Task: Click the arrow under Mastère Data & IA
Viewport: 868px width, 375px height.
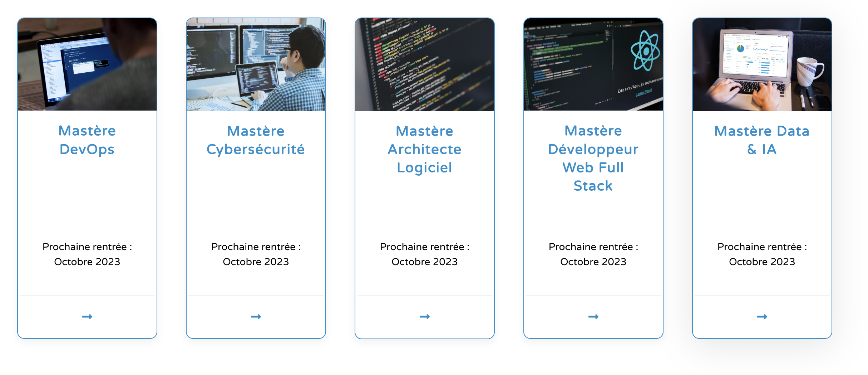Action: [762, 317]
